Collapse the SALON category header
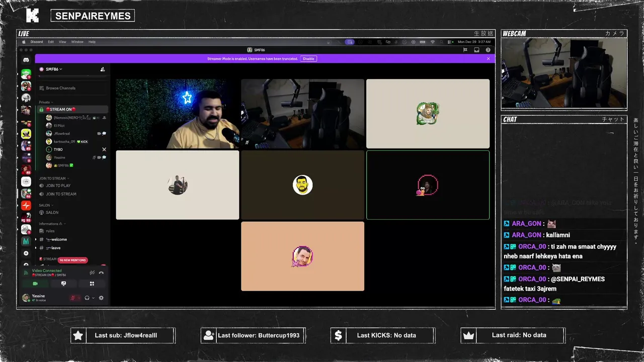 [46, 205]
